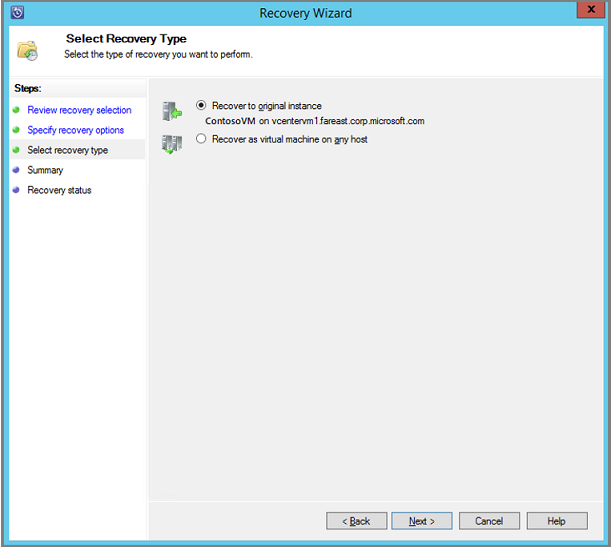Click the Summary step label

click(x=45, y=170)
